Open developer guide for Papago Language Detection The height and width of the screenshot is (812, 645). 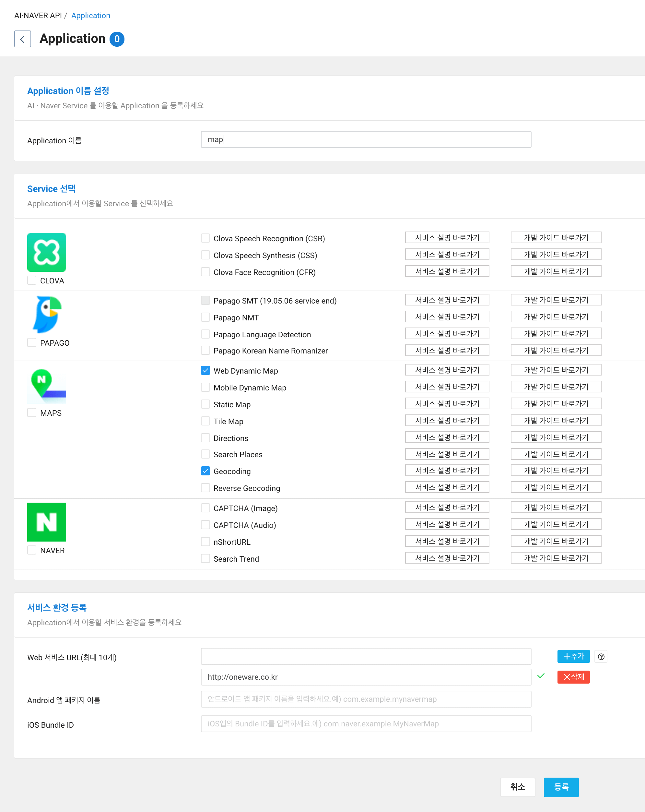point(556,334)
